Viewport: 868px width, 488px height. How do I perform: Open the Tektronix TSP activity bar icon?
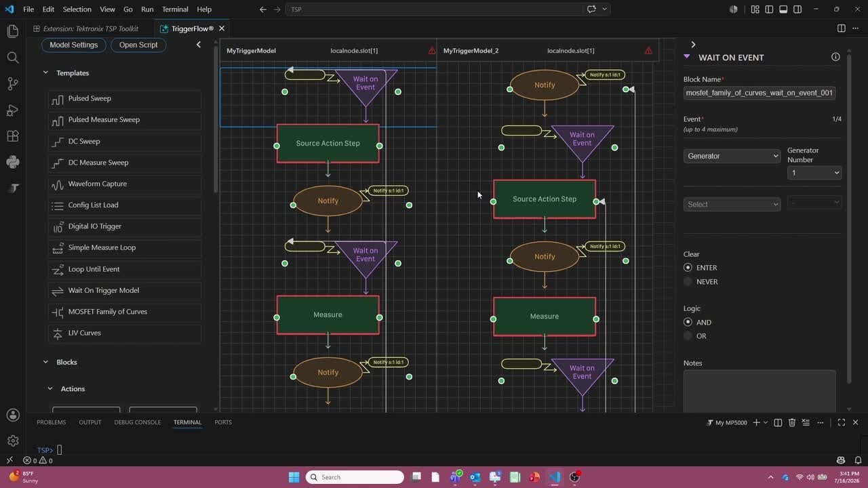12,188
